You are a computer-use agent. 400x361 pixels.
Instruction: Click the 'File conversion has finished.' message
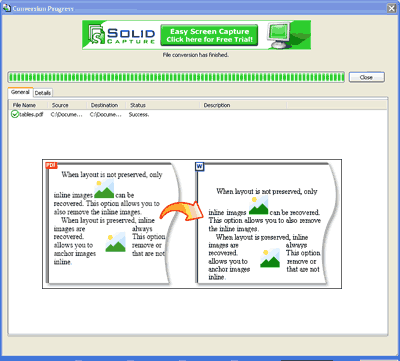pyautogui.click(x=196, y=55)
